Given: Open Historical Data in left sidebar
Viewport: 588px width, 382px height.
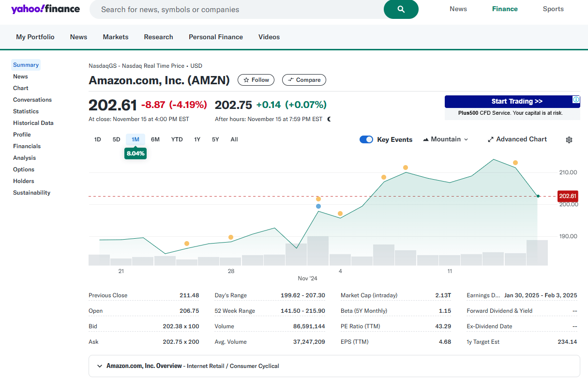Looking at the screenshot, I should click(33, 123).
